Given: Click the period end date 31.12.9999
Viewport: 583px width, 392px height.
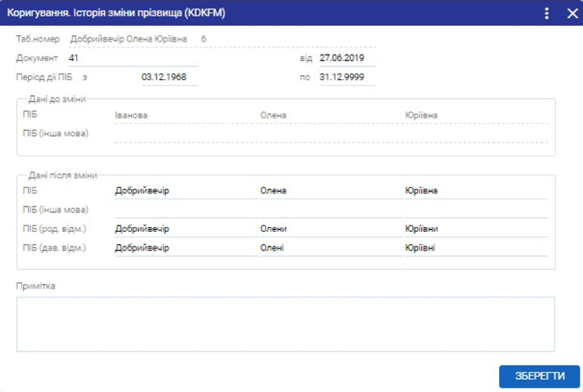Looking at the screenshot, I should 347,77.
